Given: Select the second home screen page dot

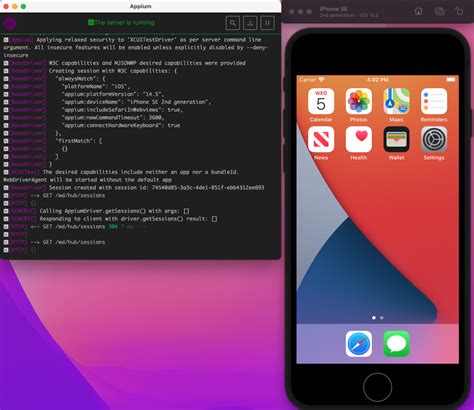Looking at the screenshot, I should click(382, 318).
